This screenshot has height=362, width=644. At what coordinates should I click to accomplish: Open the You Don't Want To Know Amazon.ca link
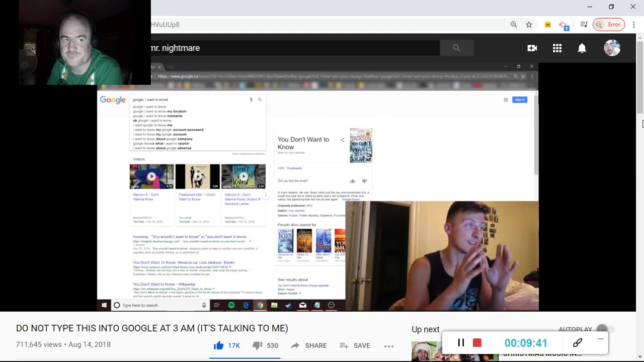click(184, 262)
